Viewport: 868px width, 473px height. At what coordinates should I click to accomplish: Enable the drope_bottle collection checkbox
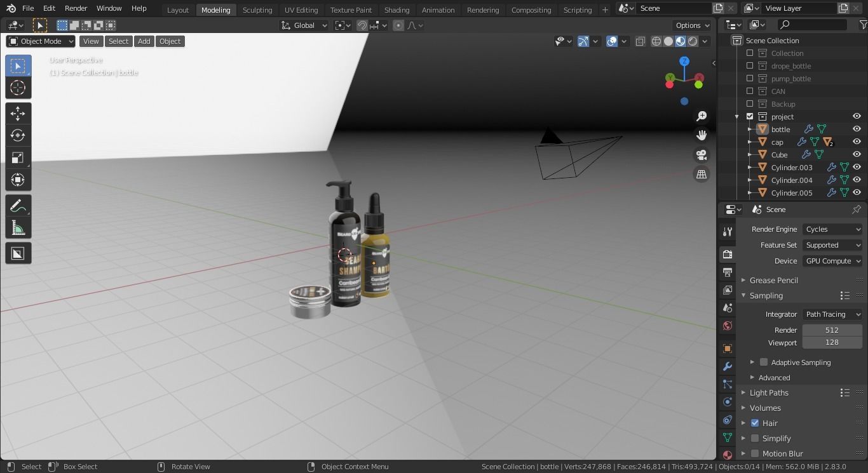coord(750,65)
